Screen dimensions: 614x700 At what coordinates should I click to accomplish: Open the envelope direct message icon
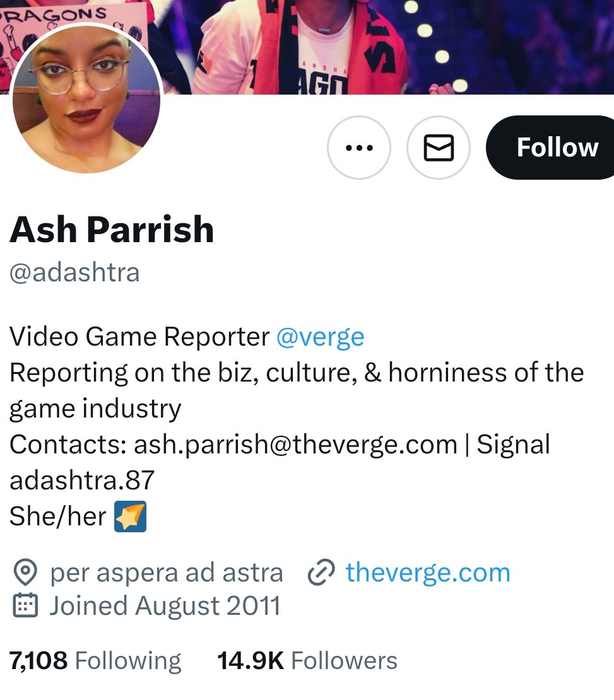pos(439,148)
